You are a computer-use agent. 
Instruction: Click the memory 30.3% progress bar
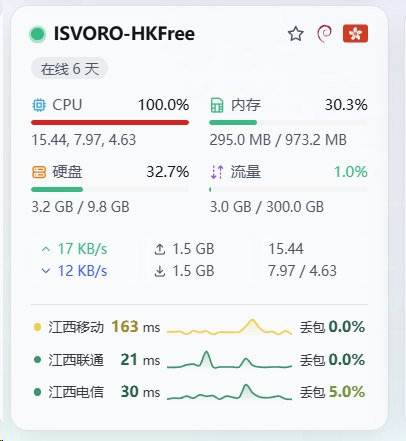pos(288,122)
